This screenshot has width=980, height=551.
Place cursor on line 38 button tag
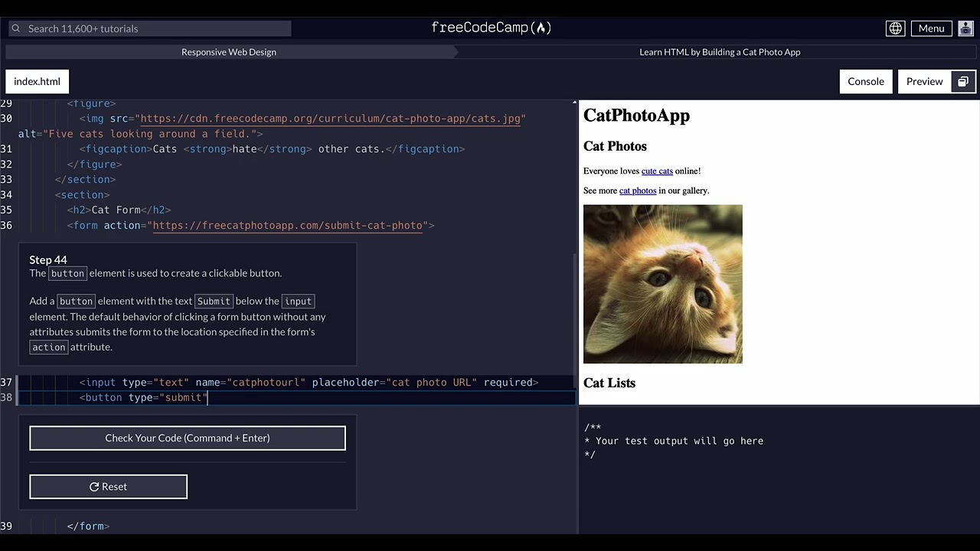(144, 398)
